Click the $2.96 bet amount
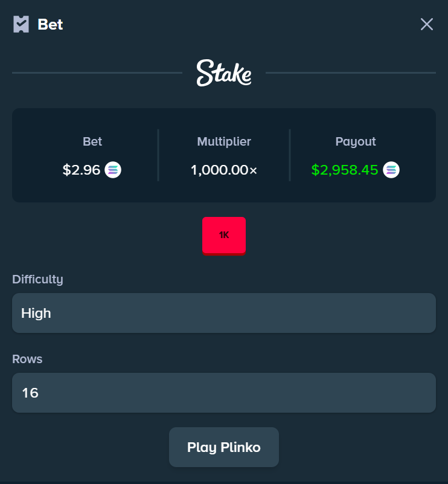Viewport: 448px width, 484px height. 82,170
